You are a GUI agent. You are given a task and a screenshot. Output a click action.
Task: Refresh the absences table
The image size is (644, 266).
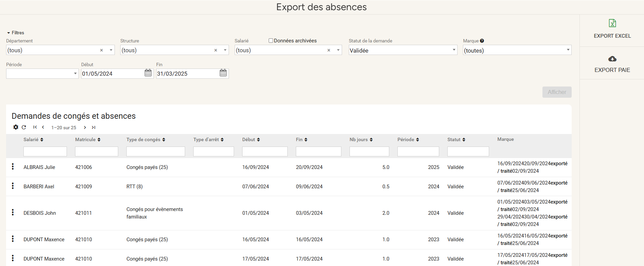coord(24,127)
